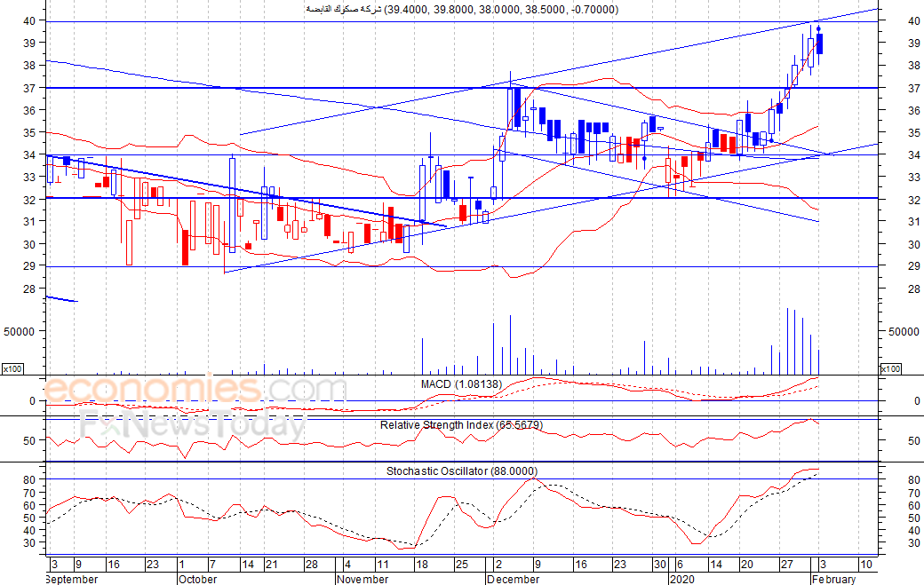
Task: Click the MACD 0 level label on left axis
Action: coord(32,400)
